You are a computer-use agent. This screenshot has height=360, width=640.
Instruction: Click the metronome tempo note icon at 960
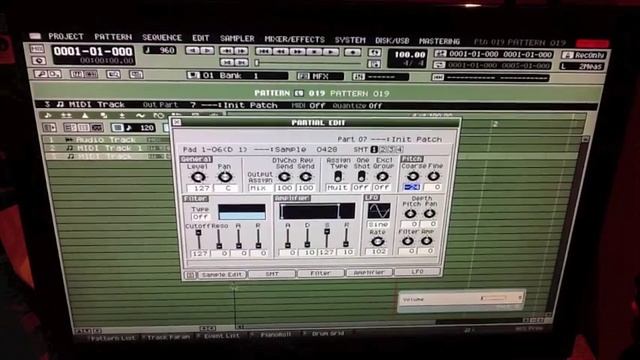coord(148,50)
